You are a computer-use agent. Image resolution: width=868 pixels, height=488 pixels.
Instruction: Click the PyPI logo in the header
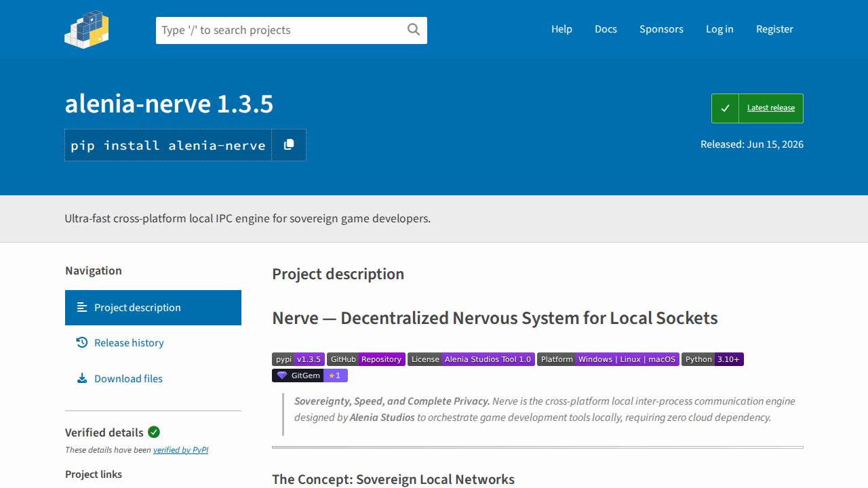pos(87,29)
